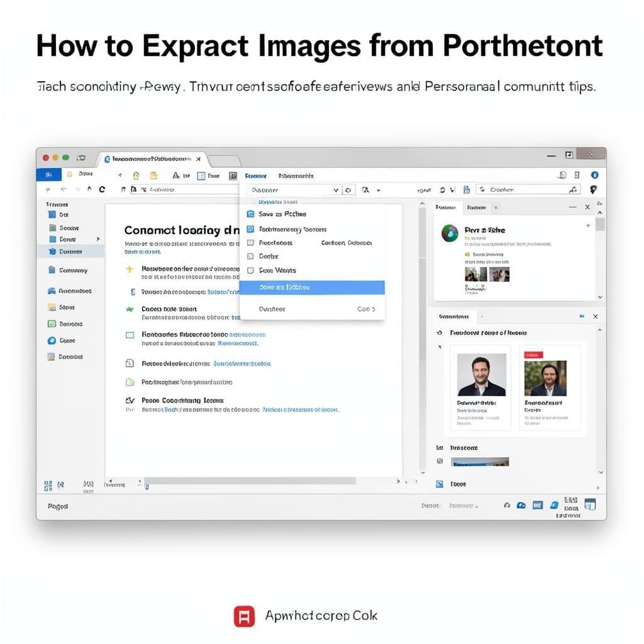Image resolution: width=644 pixels, height=644 pixels.
Task: Click the address field in the navigation bar
Action: (x=184, y=189)
